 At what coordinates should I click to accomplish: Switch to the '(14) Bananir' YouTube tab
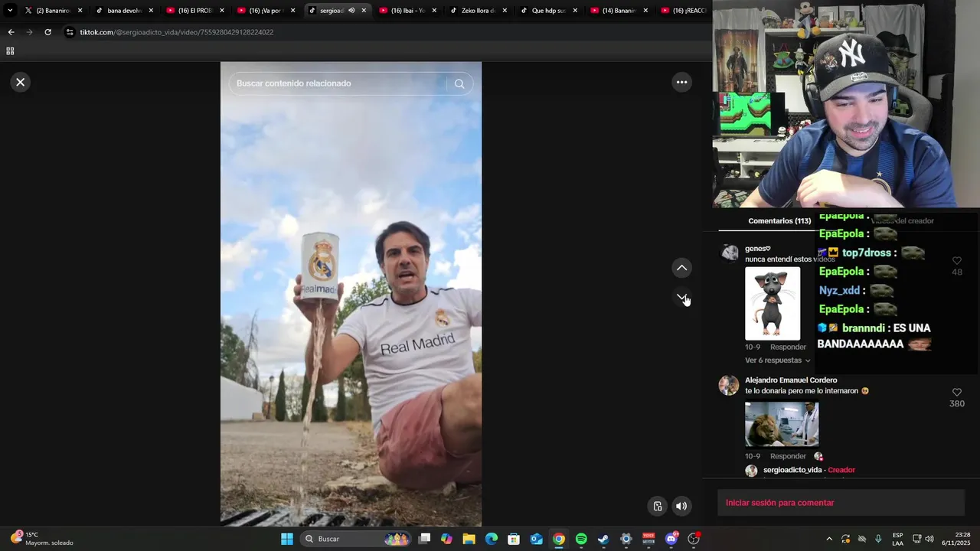point(619,11)
